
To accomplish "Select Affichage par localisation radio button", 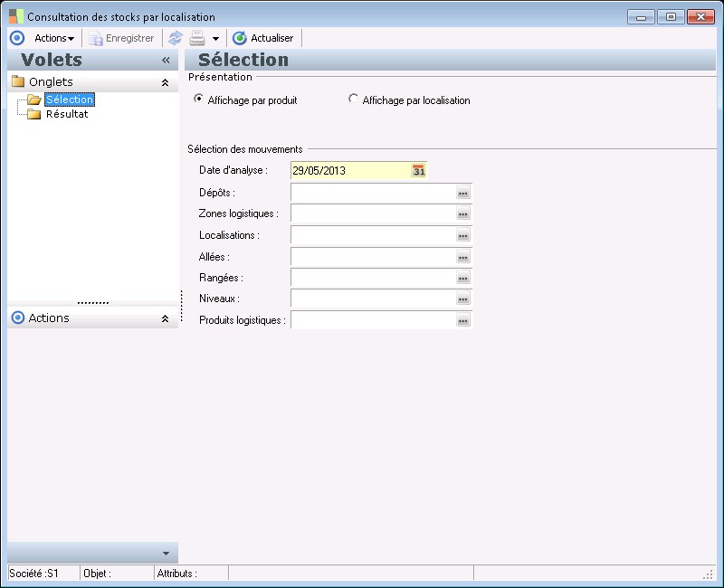I will click(x=353, y=99).
